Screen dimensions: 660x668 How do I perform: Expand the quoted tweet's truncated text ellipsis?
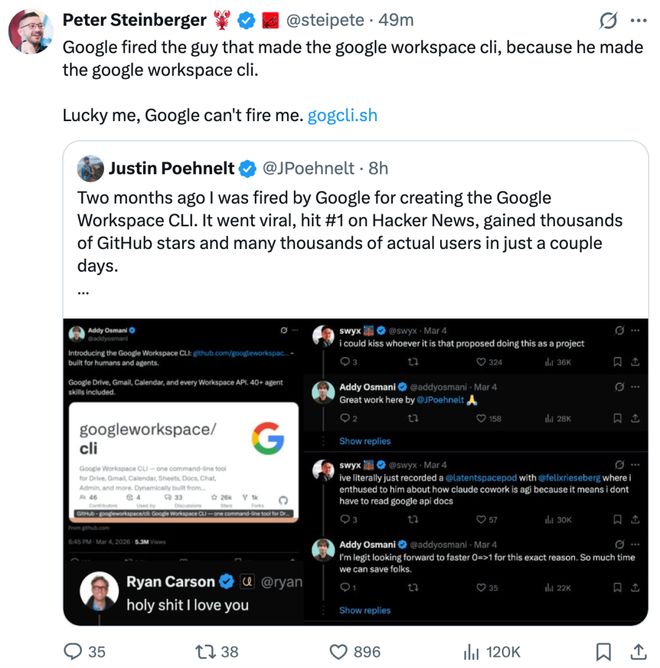pyautogui.click(x=84, y=292)
